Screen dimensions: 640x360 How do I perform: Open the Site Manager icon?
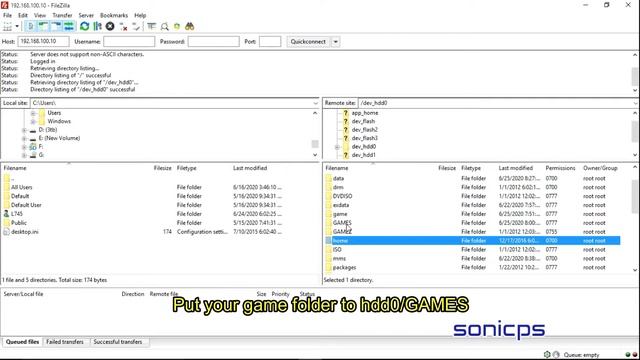tap(7, 27)
